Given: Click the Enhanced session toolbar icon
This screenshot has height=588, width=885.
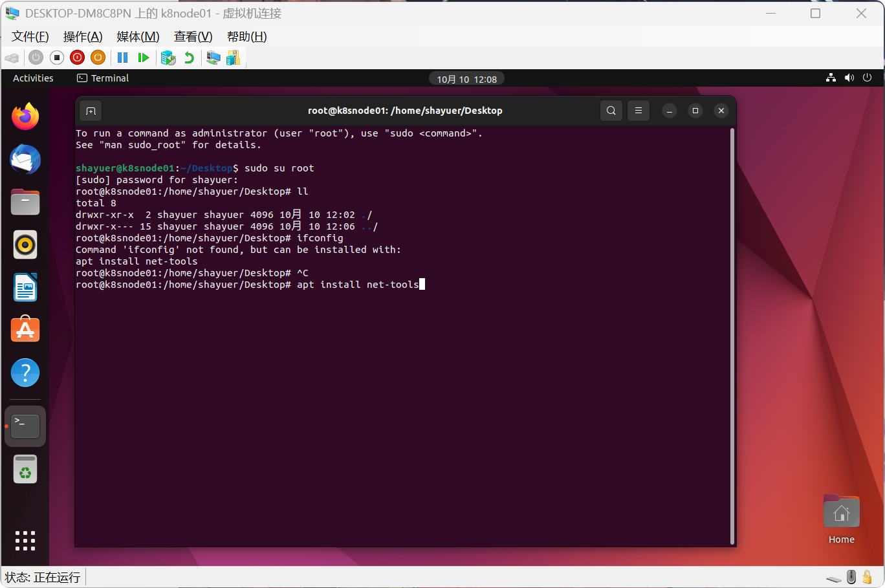Looking at the screenshot, I should pyautogui.click(x=213, y=58).
